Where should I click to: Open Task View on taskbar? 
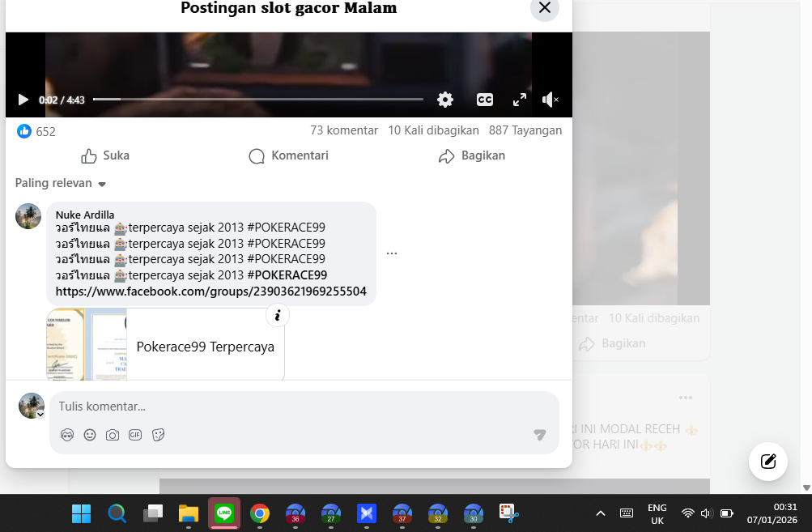click(x=153, y=513)
